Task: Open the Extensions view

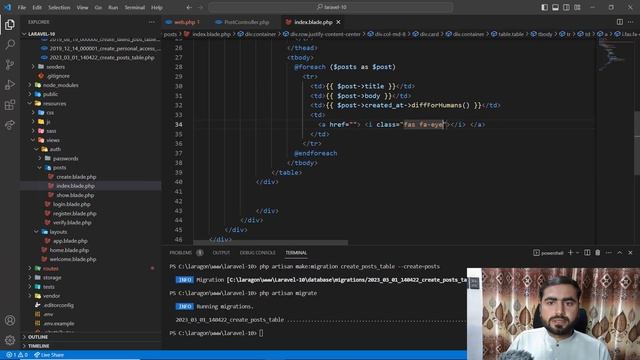Action: coord(10,104)
